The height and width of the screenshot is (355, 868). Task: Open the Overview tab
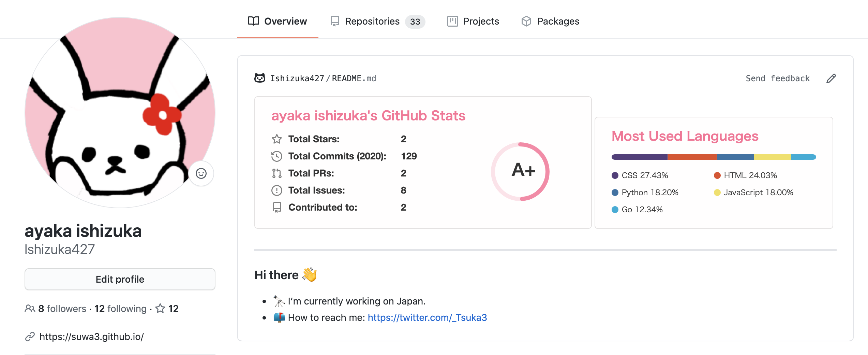click(278, 21)
